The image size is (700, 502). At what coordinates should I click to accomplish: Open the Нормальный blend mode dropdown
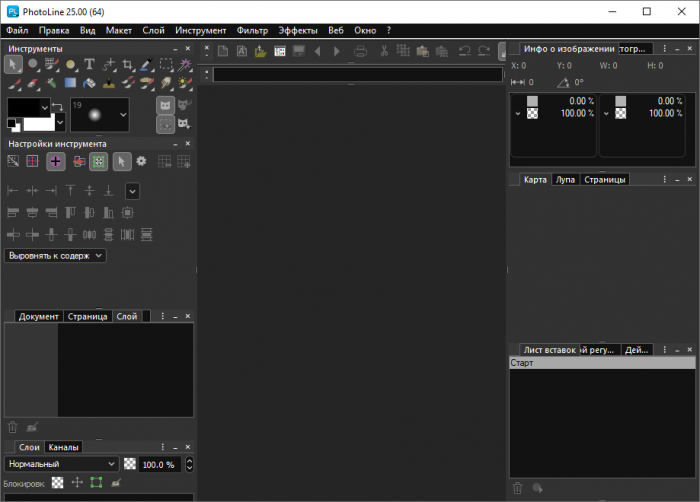coord(62,464)
